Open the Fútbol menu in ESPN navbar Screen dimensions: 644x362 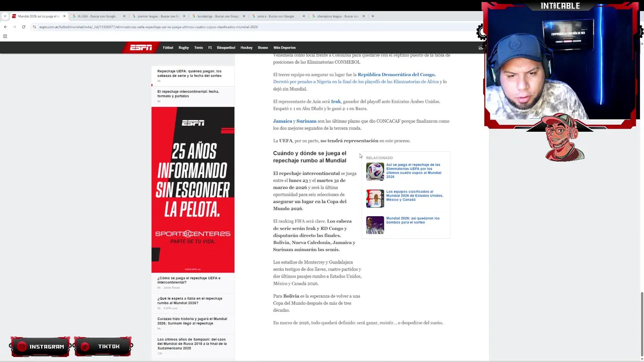168,48
